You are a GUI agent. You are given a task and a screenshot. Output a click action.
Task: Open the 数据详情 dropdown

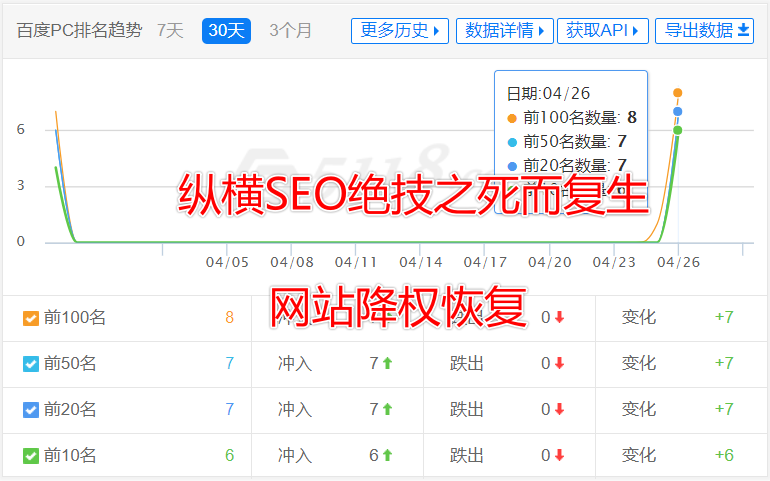click(x=504, y=31)
